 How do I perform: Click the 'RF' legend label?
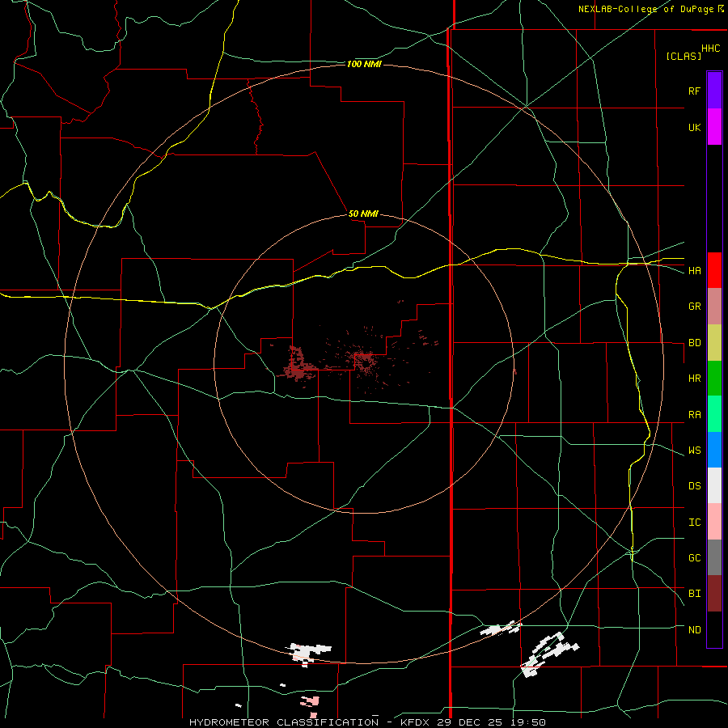pyautogui.click(x=694, y=91)
